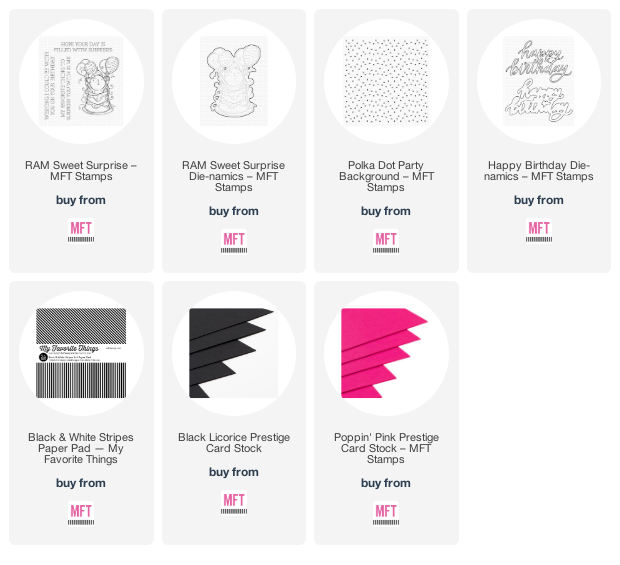
Task: Follow the Polka Dot Party Background title link
Action: coord(386,176)
